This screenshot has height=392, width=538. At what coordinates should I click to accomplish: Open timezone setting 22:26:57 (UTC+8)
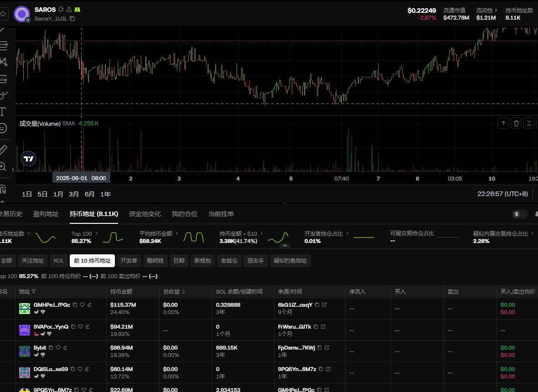tap(502, 194)
